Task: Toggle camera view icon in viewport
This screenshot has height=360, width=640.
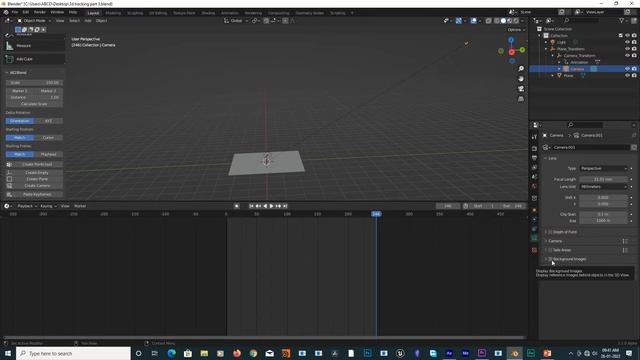Action: [x=521, y=89]
